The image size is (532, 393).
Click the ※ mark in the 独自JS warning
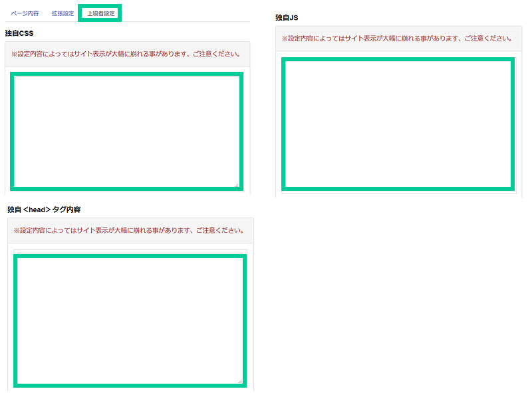(x=285, y=39)
